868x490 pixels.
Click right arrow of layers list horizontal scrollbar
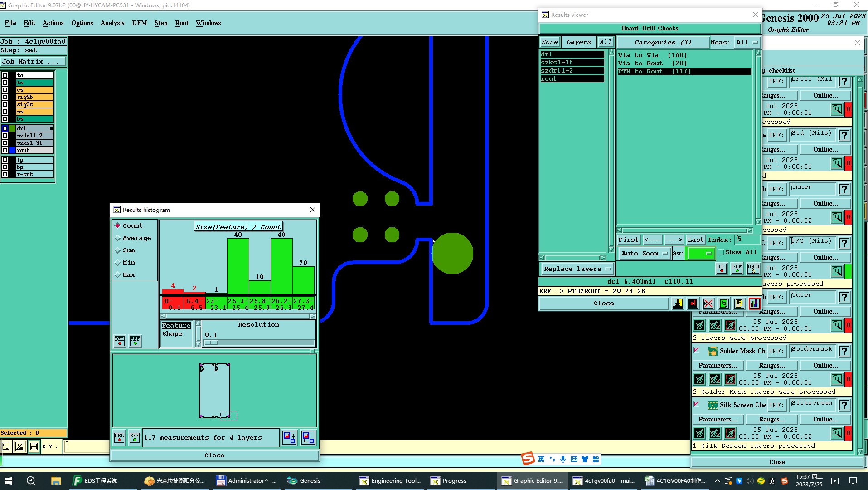pyautogui.click(x=602, y=258)
